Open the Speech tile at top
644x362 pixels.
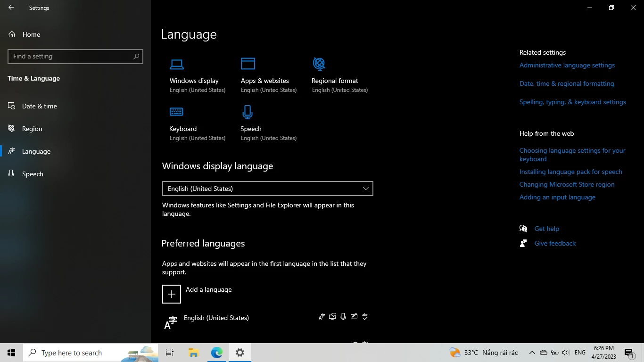tap(269, 124)
